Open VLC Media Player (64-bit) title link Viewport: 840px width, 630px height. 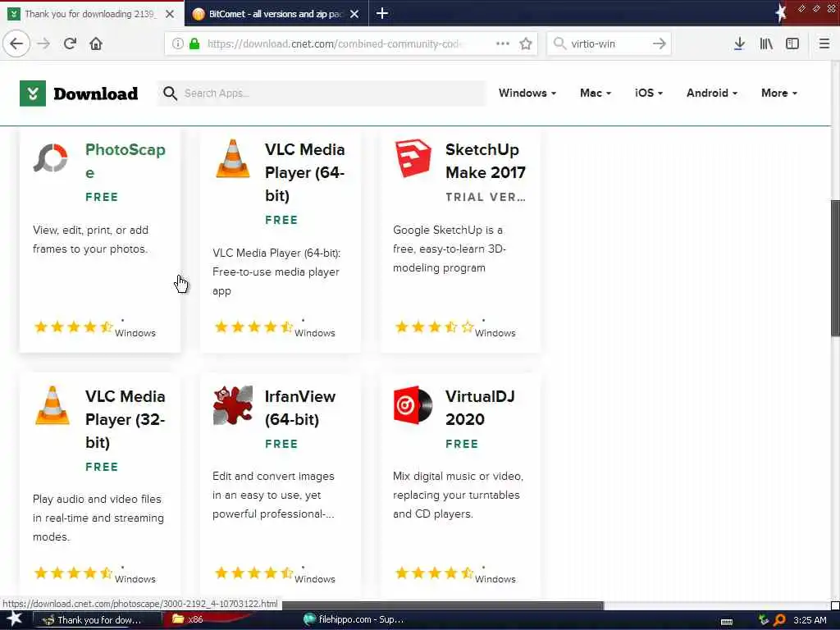point(305,172)
